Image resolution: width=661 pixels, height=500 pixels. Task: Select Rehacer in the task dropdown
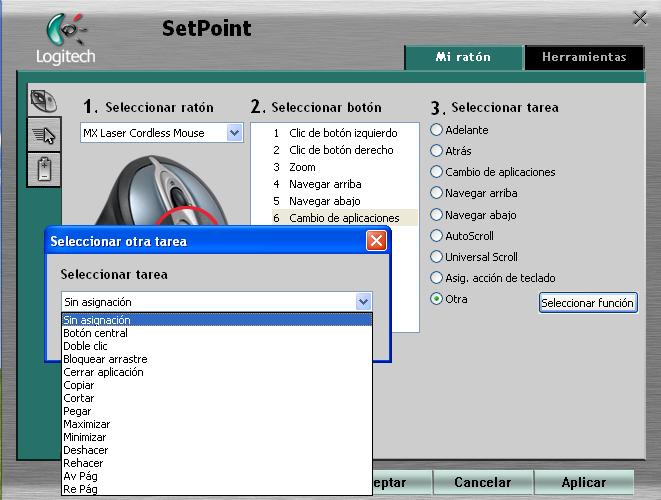click(x=217, y=463)
